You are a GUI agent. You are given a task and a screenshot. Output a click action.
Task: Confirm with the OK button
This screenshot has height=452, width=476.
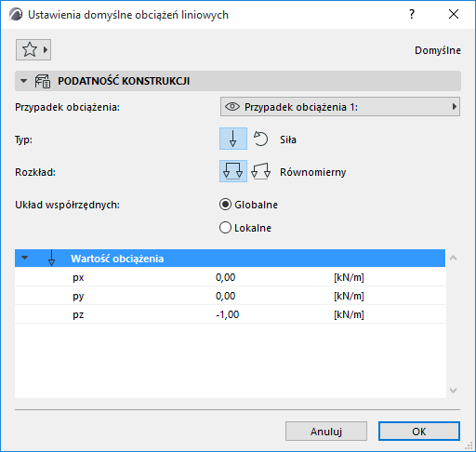(x=419, y=431)
